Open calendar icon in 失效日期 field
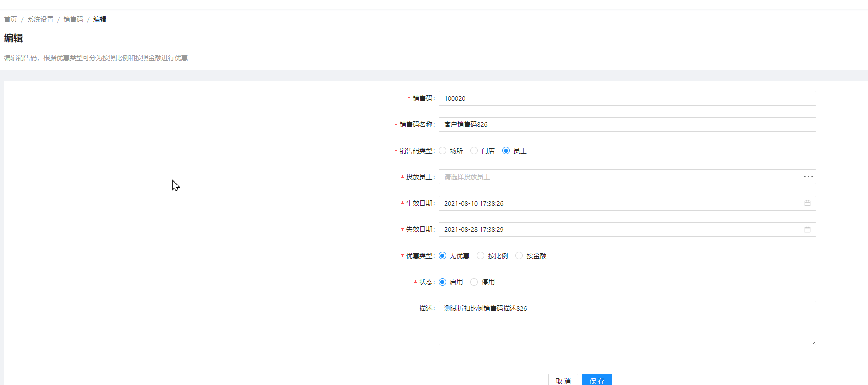Viewport: 868px width, 385px height. coord(807,230)
